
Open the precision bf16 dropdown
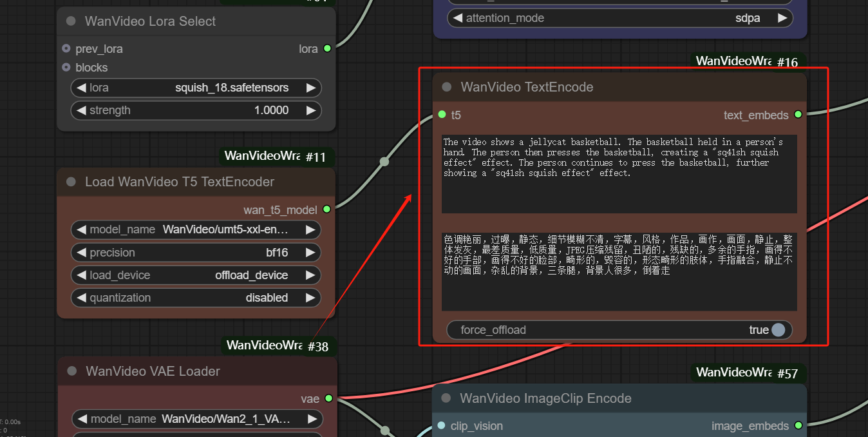[x=196, y=253]
